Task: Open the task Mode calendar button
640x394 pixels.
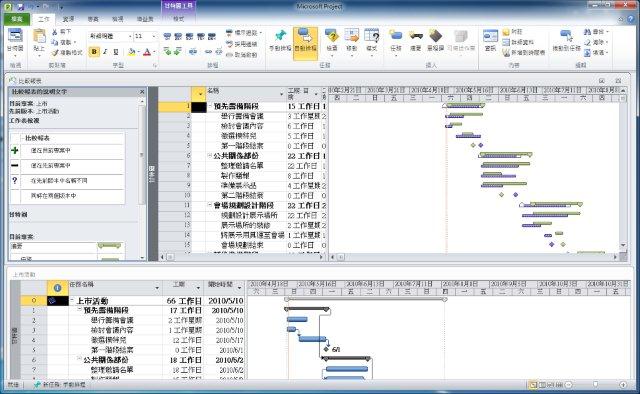Action: [371, 41]
